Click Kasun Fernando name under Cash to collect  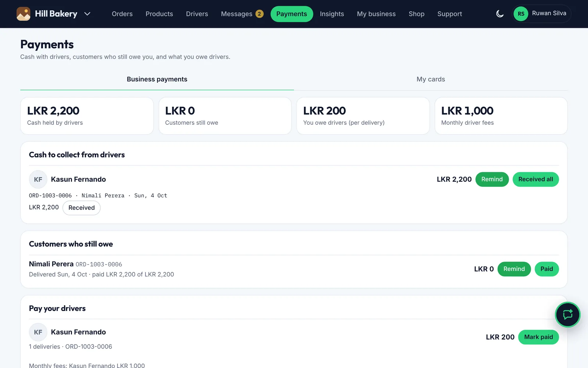[x=78, y=180]
